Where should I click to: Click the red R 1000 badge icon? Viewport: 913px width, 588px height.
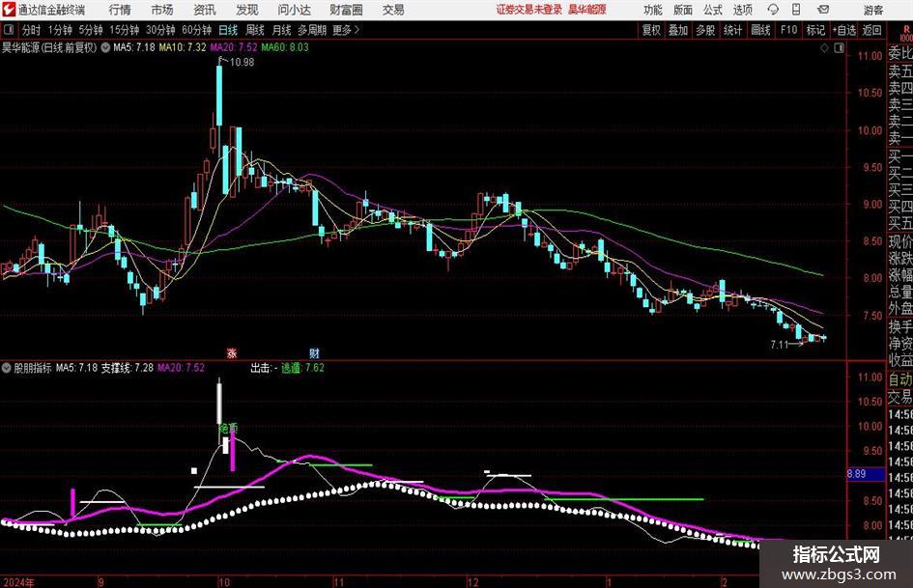tap(906, 33)
